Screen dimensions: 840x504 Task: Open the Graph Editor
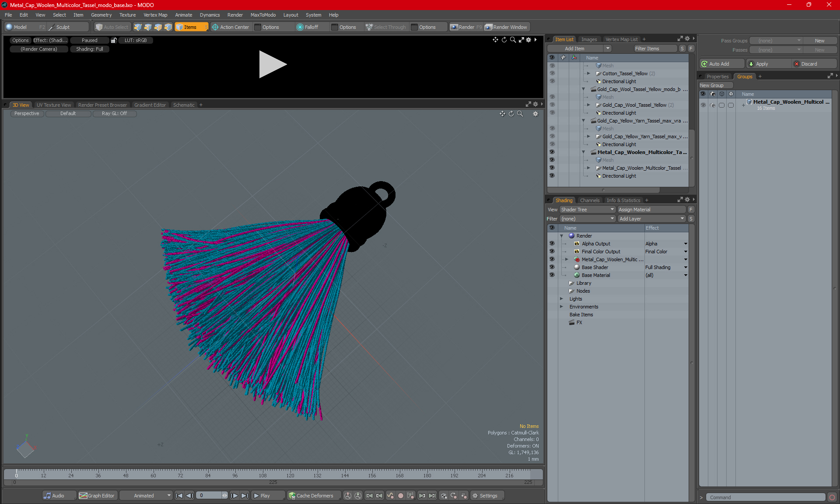97,496
